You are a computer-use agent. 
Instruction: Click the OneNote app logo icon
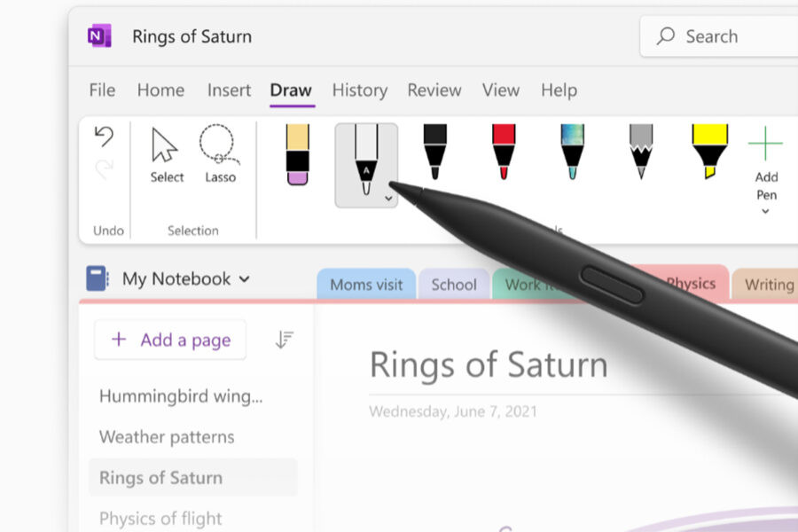pos(99,35)
